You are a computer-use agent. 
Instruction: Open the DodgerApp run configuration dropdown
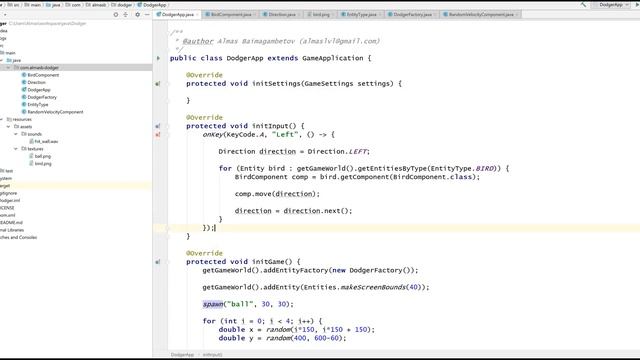[611, 4]
